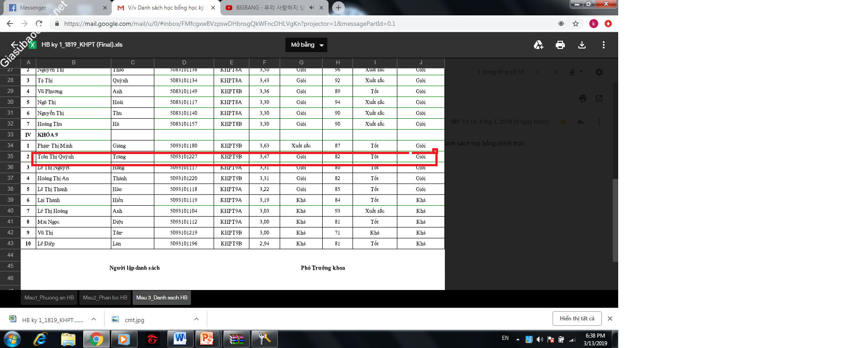Screen dimensions: 868x348
Task: Open Microsoft Word from the taskbar
Action: point(180,338)
